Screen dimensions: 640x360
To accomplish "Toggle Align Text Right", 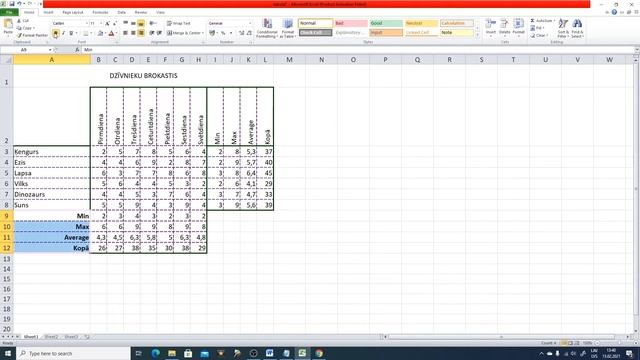I will pos(141,33).
